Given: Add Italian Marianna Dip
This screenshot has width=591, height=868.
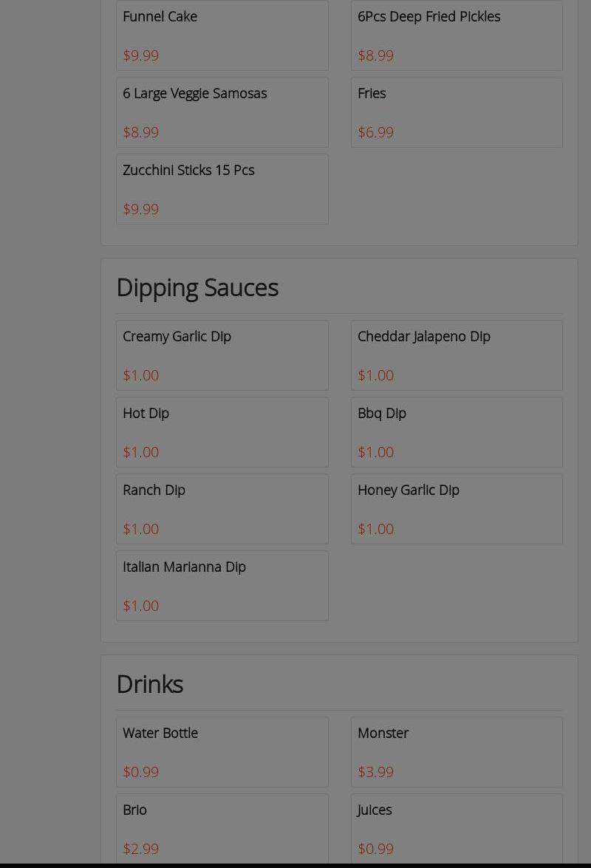Looking at the screenshot, I should point(222,585).
